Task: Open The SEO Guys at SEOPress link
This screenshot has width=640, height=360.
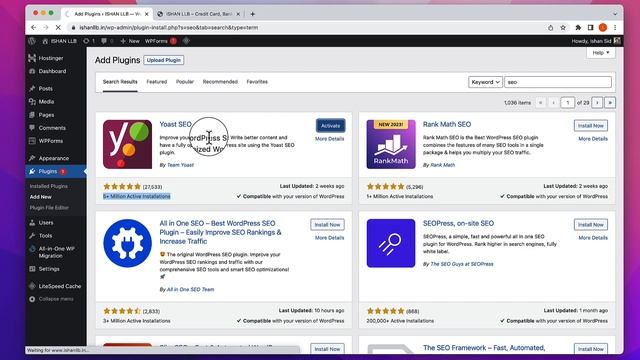Action: point(462,264)
